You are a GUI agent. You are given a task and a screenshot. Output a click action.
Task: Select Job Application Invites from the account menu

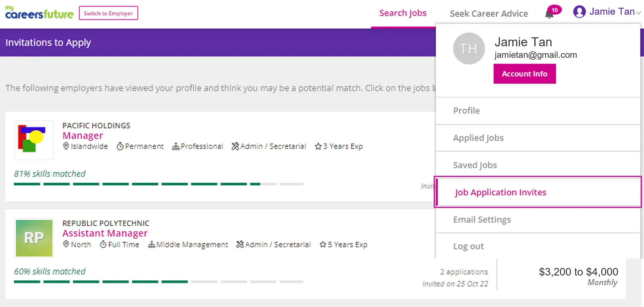coord(500,192)
